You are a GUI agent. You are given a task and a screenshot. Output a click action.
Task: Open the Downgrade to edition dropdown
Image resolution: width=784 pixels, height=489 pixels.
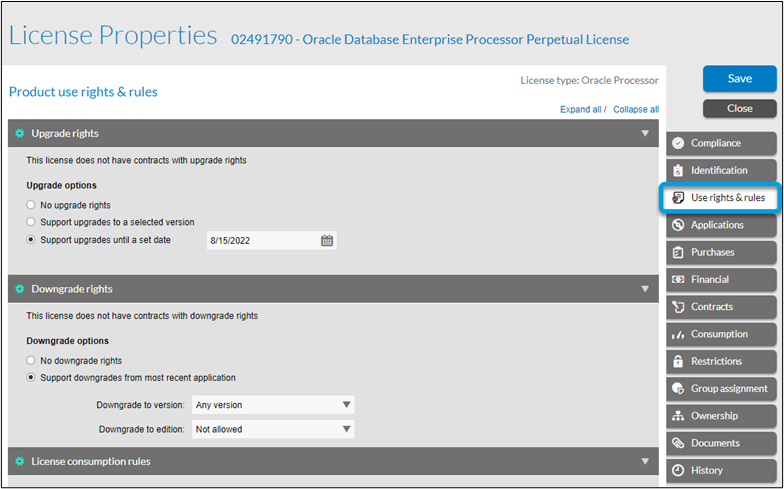pos(273,429)
